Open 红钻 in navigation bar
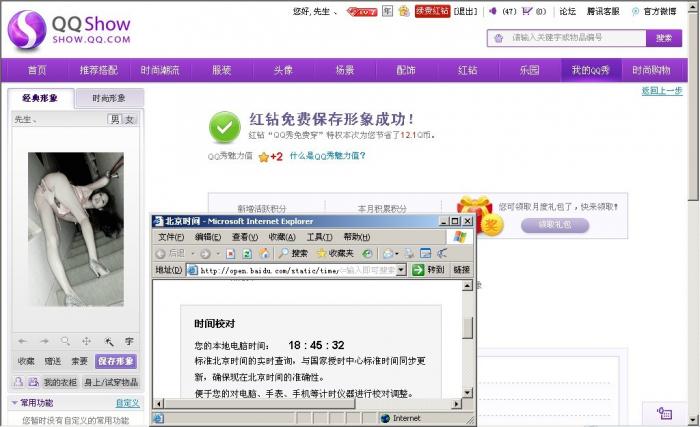 click(x=467, y=70)
